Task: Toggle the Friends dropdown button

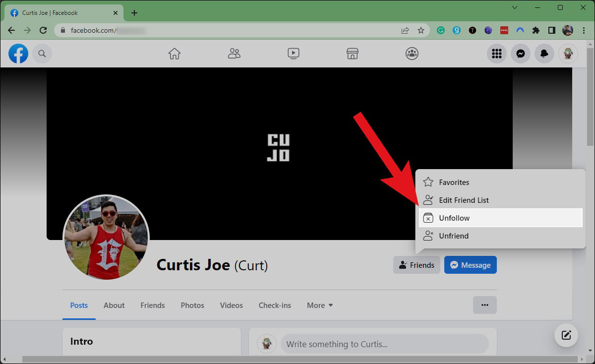Action: tap(416, 265)
